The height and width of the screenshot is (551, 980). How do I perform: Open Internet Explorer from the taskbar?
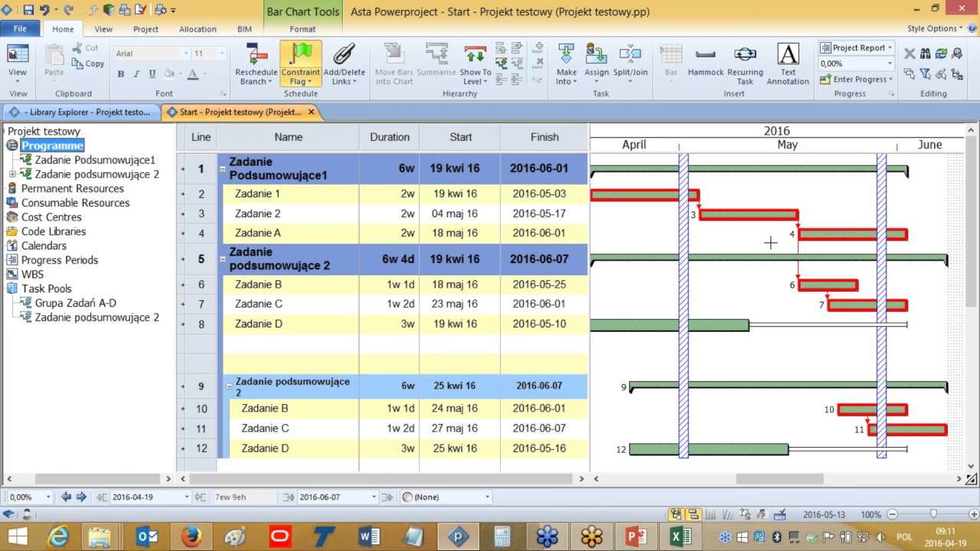click(58, 536)
